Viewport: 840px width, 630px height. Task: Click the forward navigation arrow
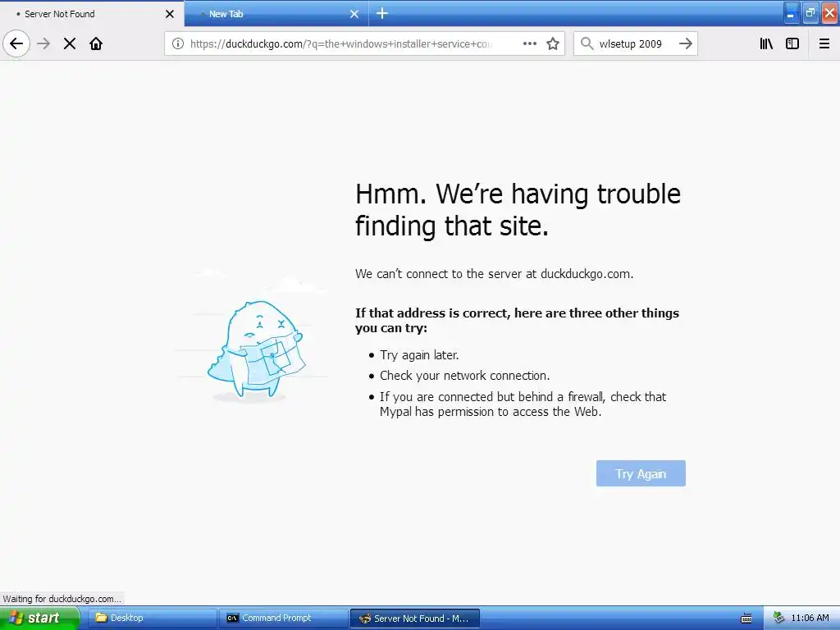pyautogui.click(x=44, y=43)
